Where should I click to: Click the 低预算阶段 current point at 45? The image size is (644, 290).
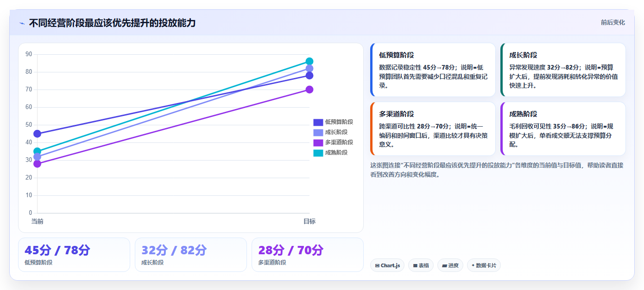[x=37, y=134]
